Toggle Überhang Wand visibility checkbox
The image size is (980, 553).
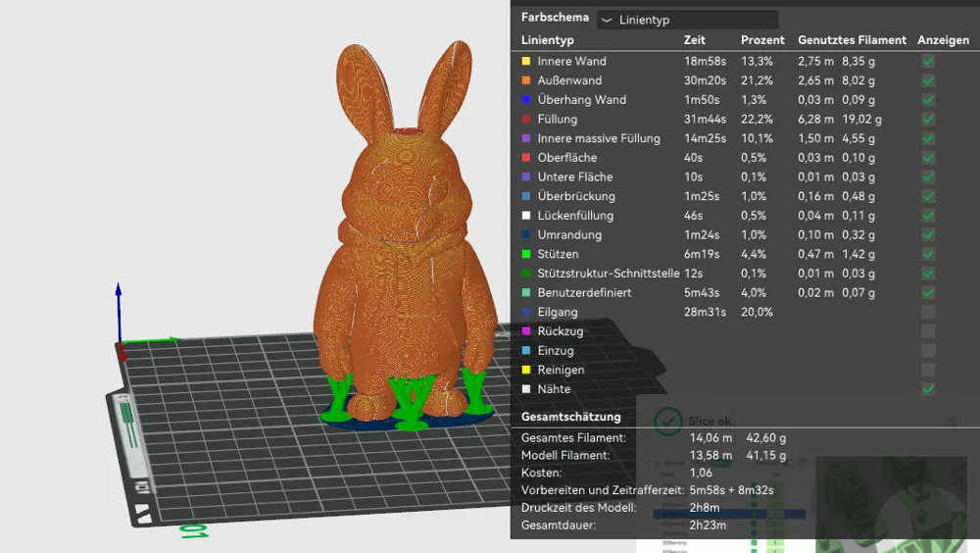pyautogui.click(x=928, y=100)
